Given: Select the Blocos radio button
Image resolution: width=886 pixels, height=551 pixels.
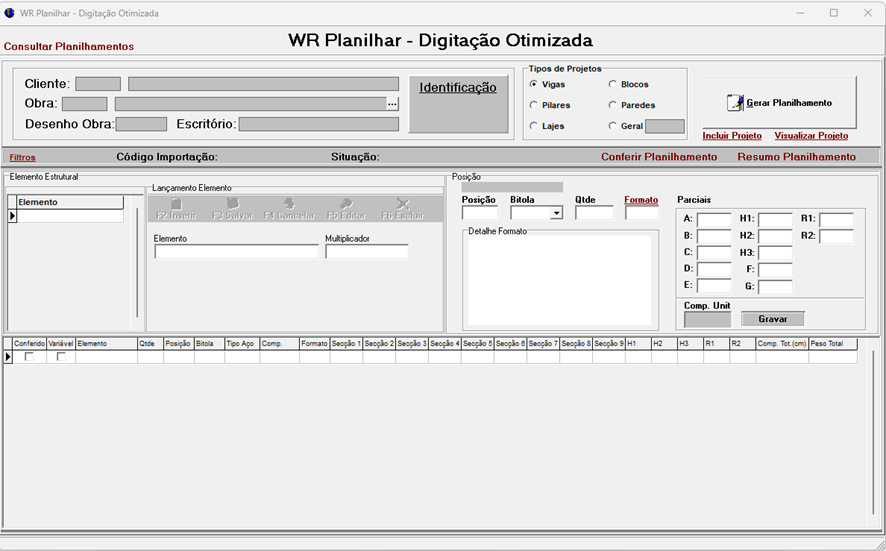Looking at the screenshot, I should [x=613, y=85].
